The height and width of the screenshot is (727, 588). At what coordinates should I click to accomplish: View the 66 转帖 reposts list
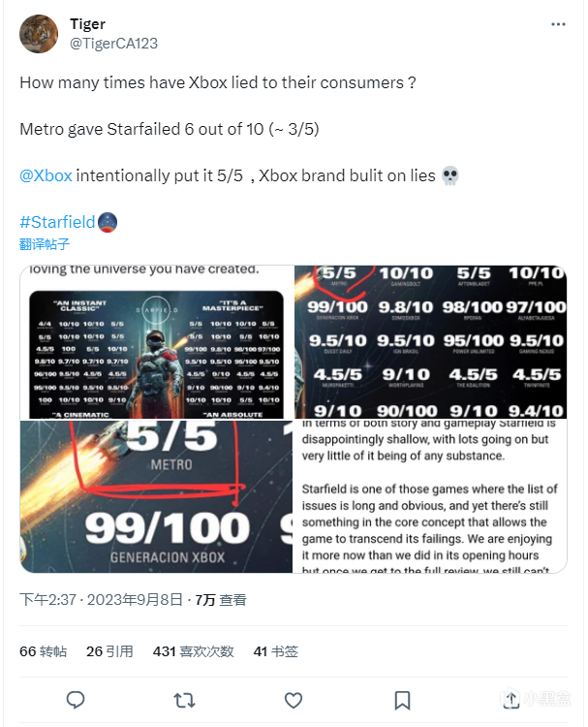coord(43,651)
